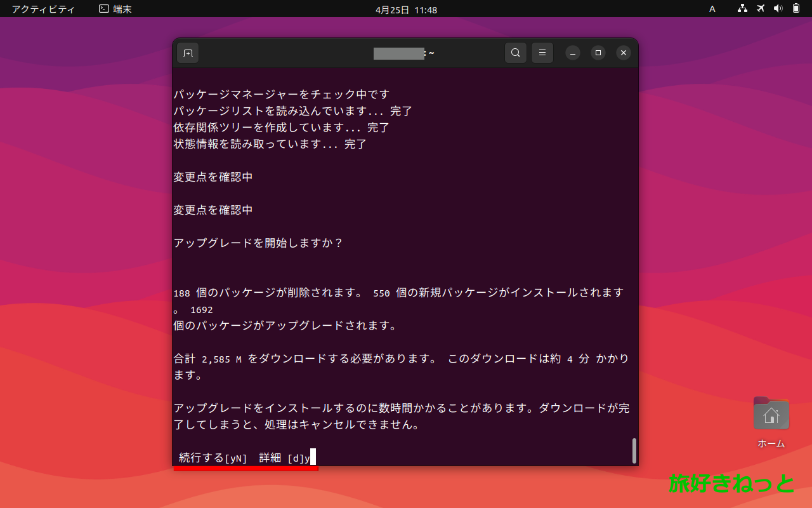Click the wired network icon in top bar
Screen dimensions: 812x508
[x=742, y=9]
